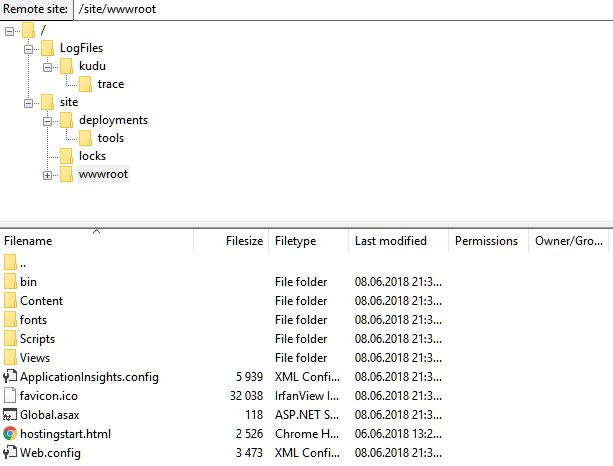The height and width of the screenshot is (466, 613).
Task: Collapse the root / tree node
Action: (9, 31)
